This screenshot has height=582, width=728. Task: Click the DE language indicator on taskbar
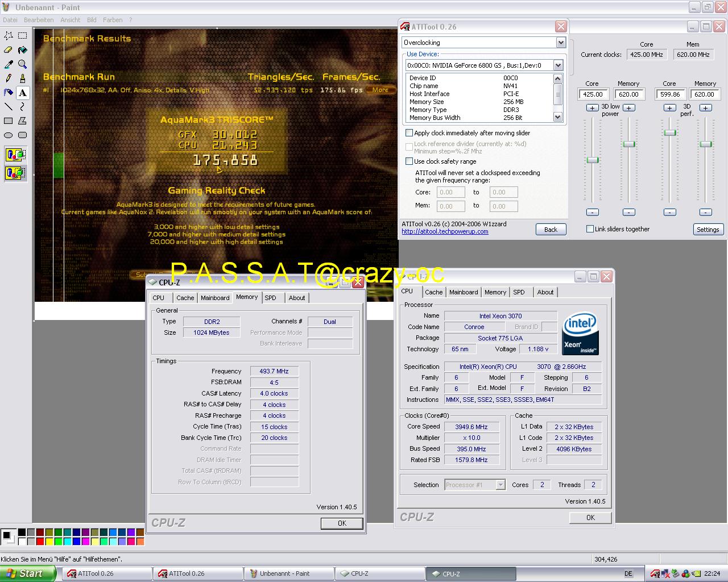tap(628, 573)
